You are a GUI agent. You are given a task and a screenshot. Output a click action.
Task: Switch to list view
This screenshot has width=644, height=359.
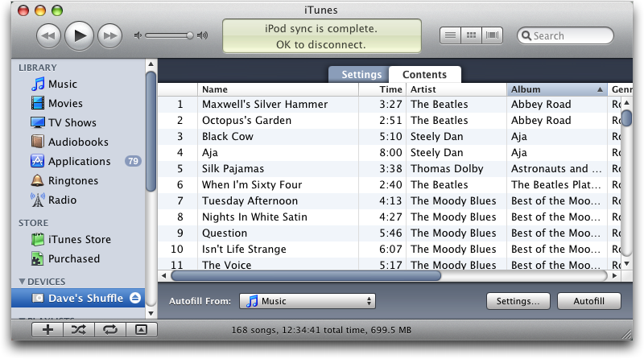(450, 35)
